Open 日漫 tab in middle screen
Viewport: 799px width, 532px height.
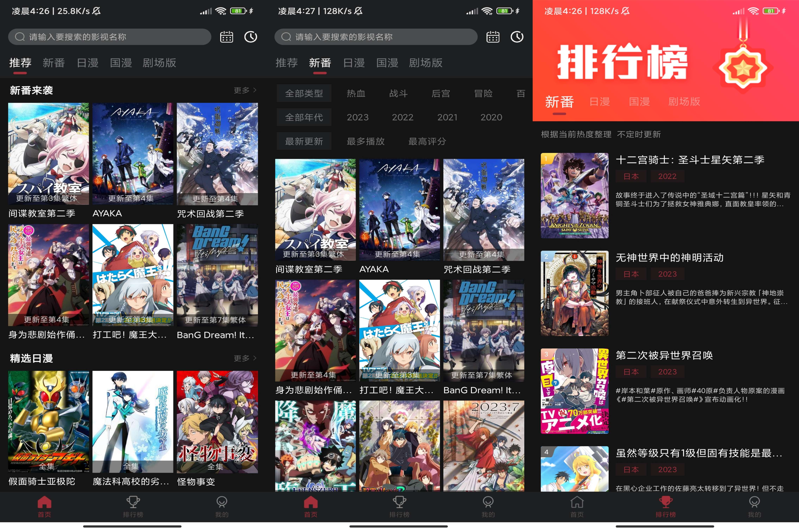point(354,63)
